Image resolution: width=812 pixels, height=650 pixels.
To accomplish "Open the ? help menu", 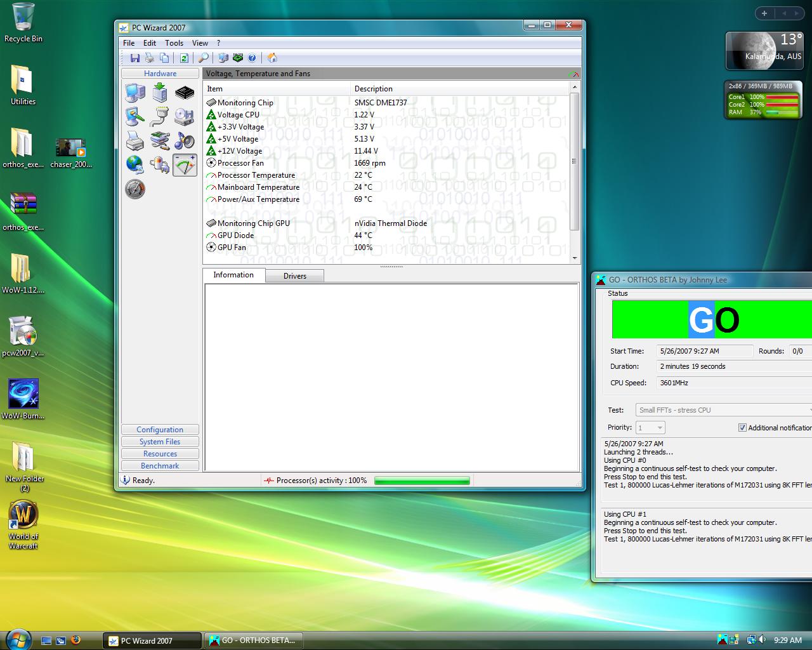I will pyautogui.click(x=219, y=43).
